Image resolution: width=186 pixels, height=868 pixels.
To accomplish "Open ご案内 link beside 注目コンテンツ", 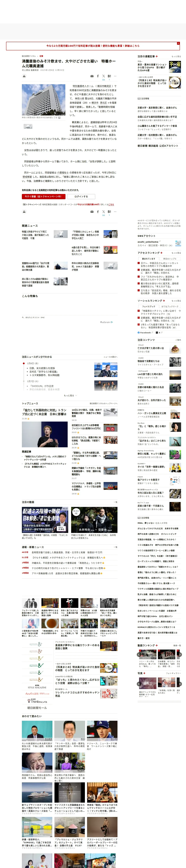I will [178, 340].
